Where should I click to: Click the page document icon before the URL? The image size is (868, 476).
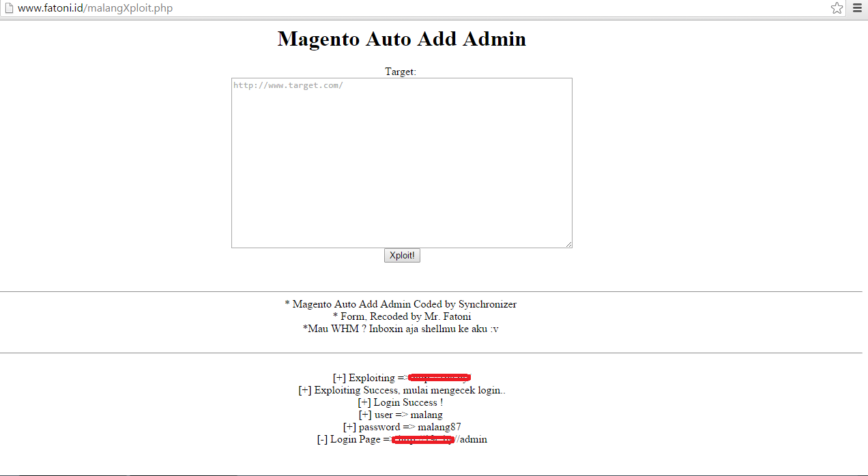pyautogui.click(x=10, y=8)
